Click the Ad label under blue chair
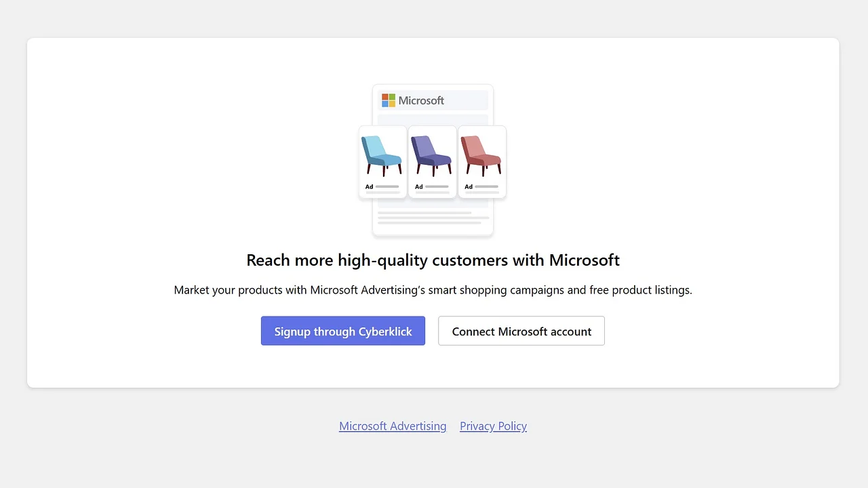868x488 pixels. (x=369, y=186)
